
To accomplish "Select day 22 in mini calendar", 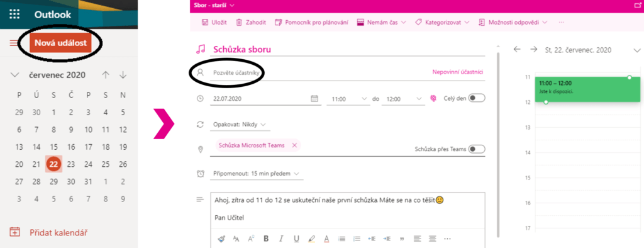I will [x=53, y=164].
